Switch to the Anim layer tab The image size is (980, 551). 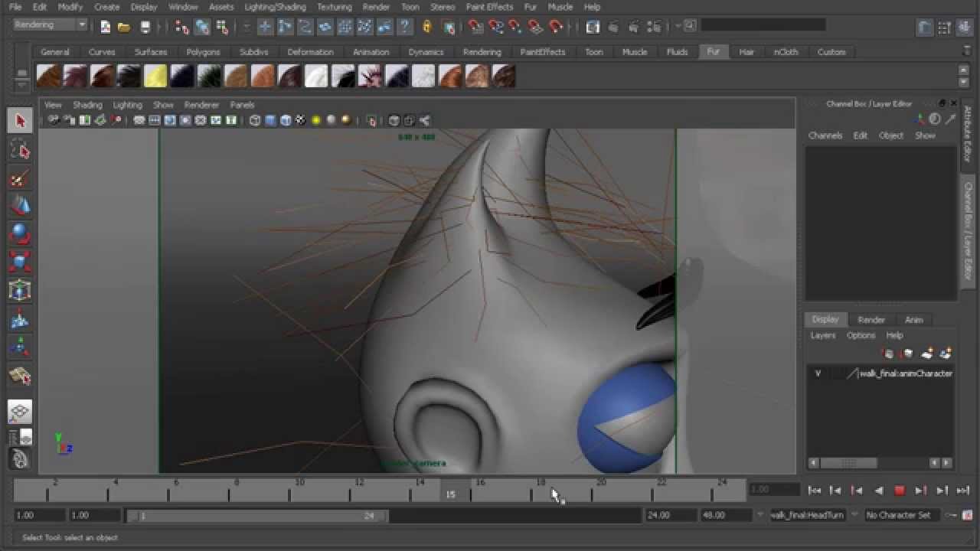(914, 320)
